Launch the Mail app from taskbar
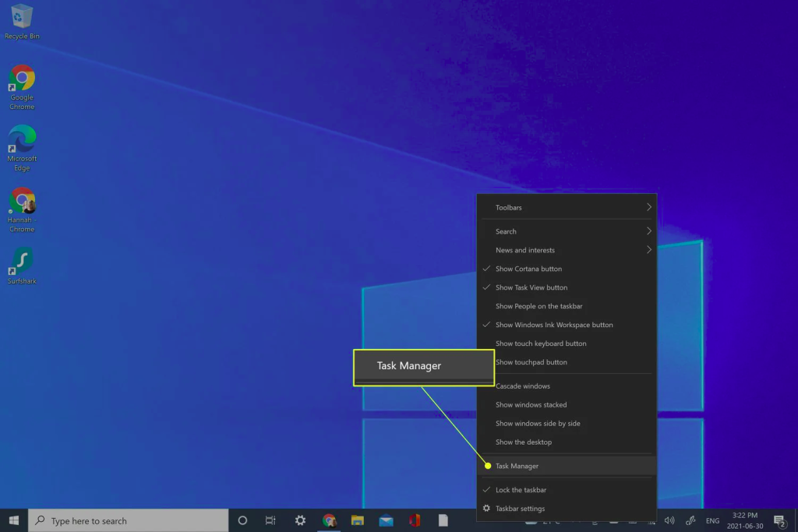 [x=386, y=520]
